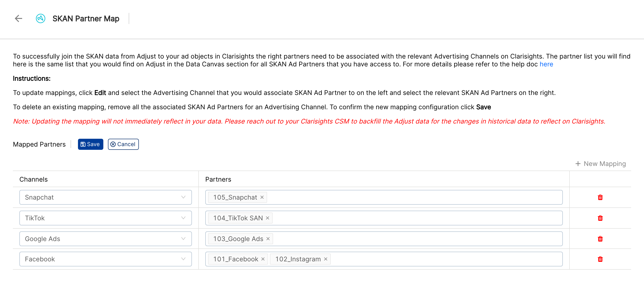Viewport: 644px width, 295px height.
Task: Add a New Mapping row
Action: (600, 164)
